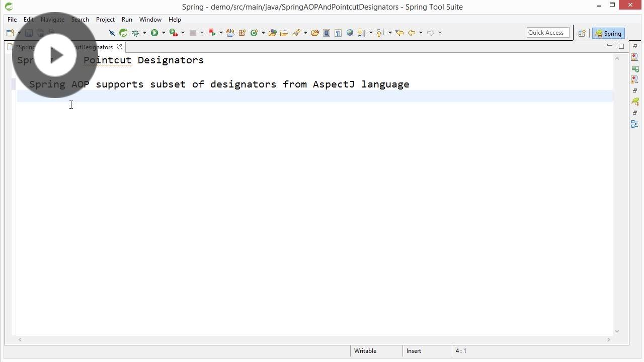Expand the Search flashlight dropdown arrow
The height and width of the screenshot is (362, 644).
(305, 33)
